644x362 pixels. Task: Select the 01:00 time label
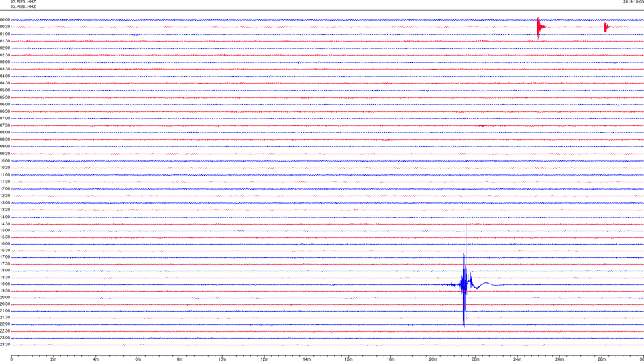(5, 34)
